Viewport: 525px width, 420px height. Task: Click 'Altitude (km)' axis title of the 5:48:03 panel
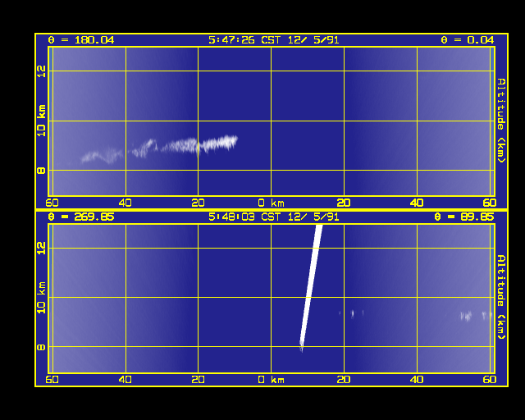(501, 297)
